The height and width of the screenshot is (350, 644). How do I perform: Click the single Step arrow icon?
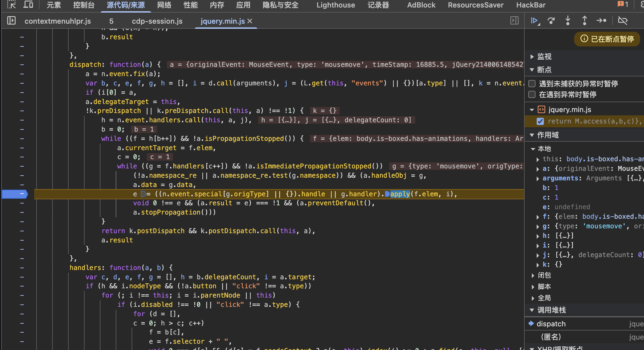[x=601, y=21]
